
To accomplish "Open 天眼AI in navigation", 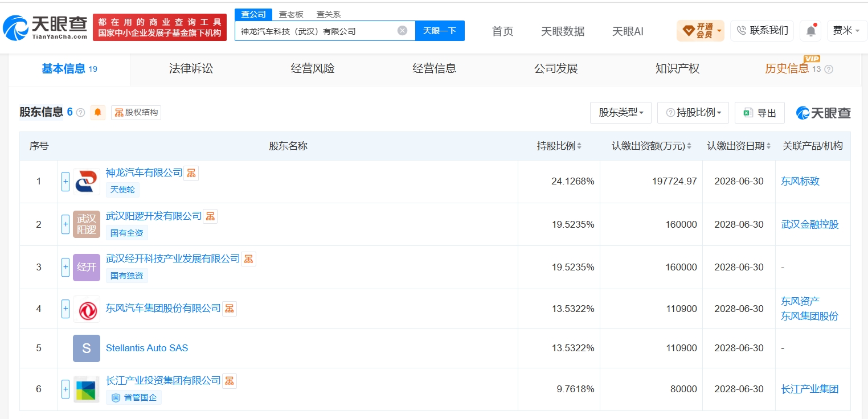I will pyautogui.click(x=628, y=31).
